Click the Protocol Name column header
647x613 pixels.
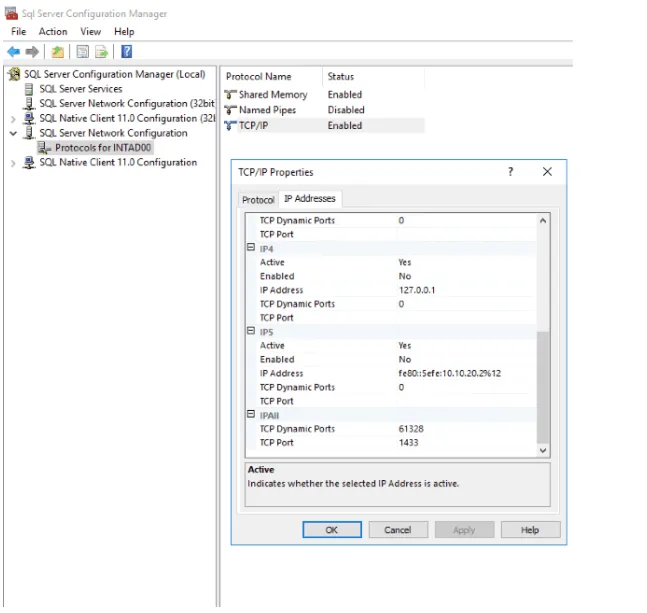pos(258,77)
